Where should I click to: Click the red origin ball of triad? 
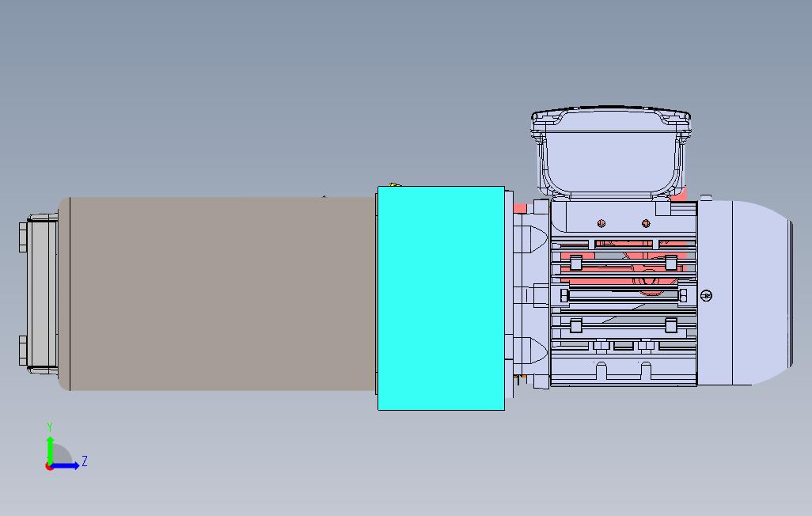pos(49,466)
